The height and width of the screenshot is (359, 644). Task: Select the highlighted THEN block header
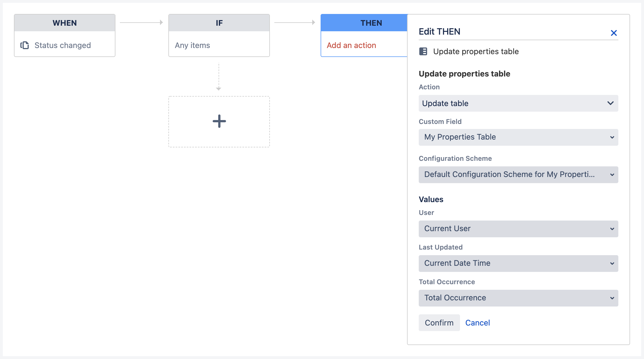[x=371, y=23]
